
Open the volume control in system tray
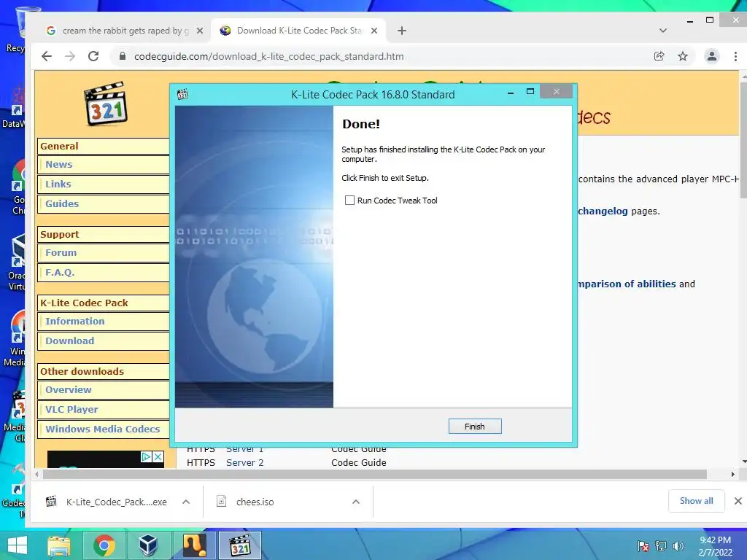click(x=678, y=546)
